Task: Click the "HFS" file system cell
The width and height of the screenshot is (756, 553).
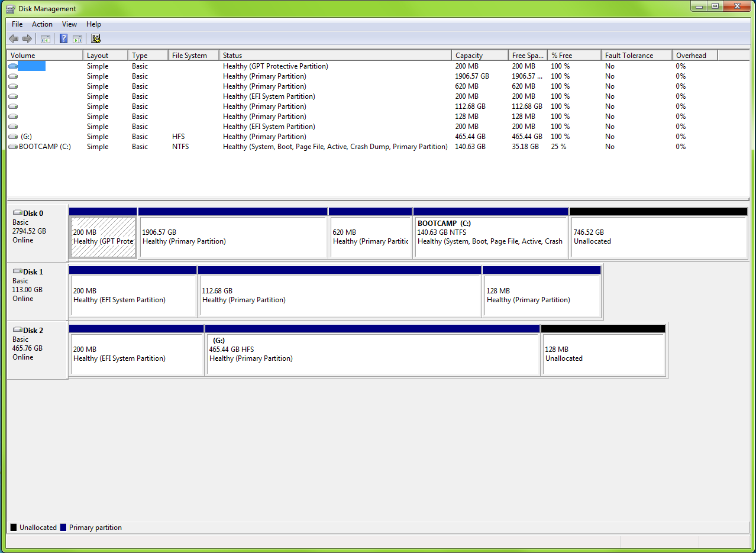Action: click(x=178, y=137)
